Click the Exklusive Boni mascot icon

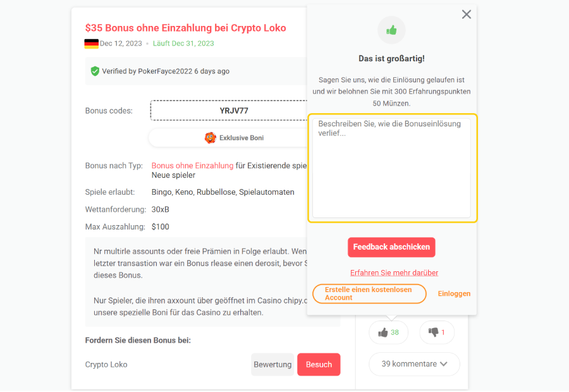click(211, 137)
